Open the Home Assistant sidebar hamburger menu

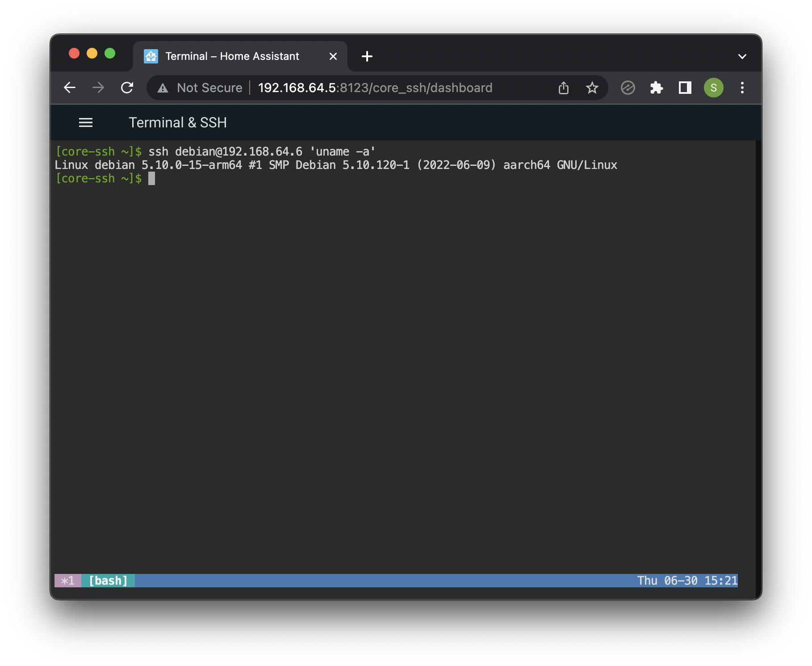tap(85, 122)
